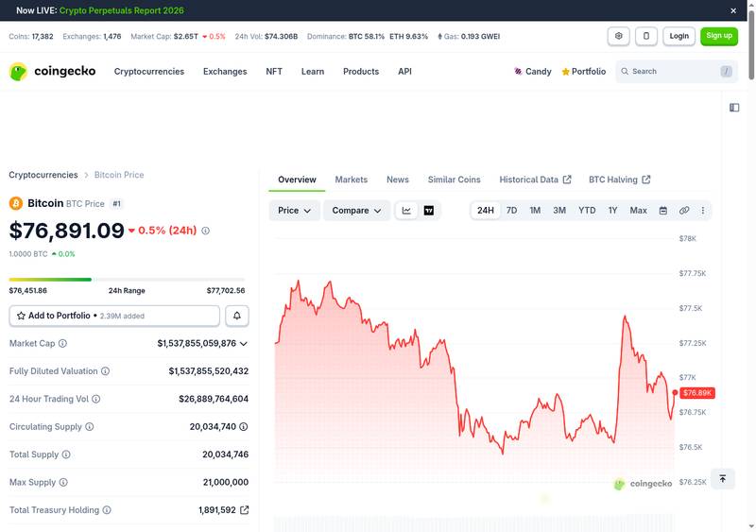
Task: Click Market Cap $2.65T in top bar
Action: tap(178, 36)
